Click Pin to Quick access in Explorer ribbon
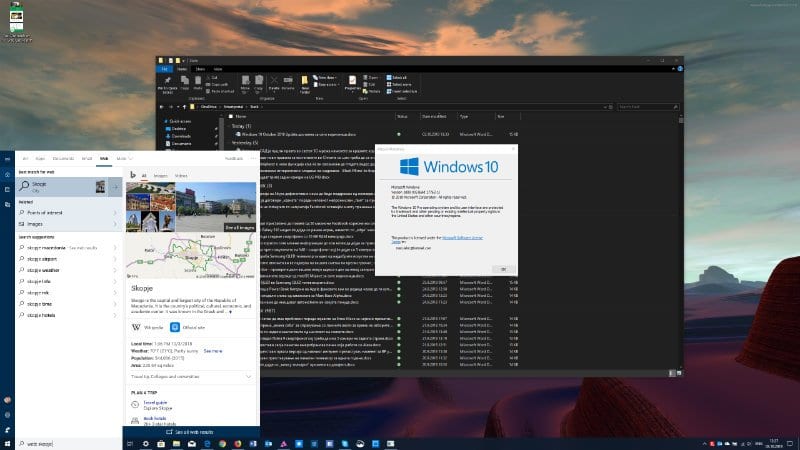The width and height of the screenshot is (800, 450). pyautogui.click(x=167, y=85)
